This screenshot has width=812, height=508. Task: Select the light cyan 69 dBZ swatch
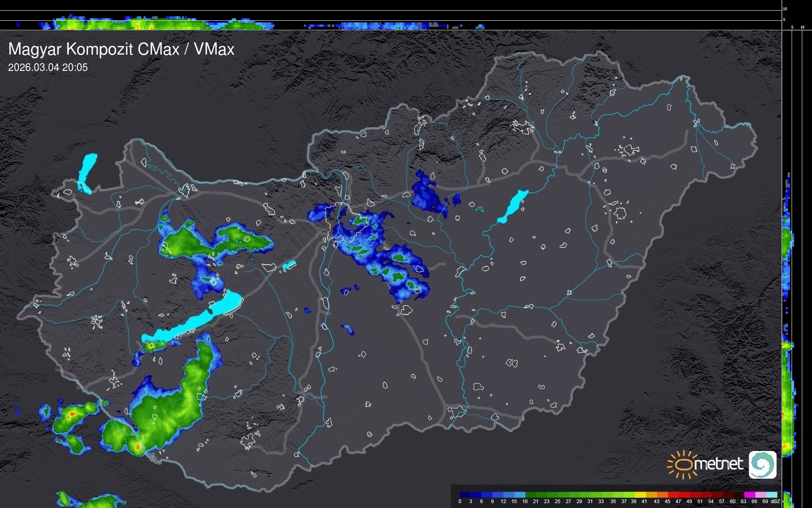click(x=771, y=495)
